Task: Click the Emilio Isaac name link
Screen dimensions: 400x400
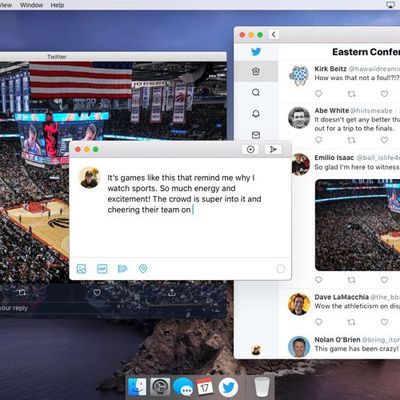Action: 334,157
